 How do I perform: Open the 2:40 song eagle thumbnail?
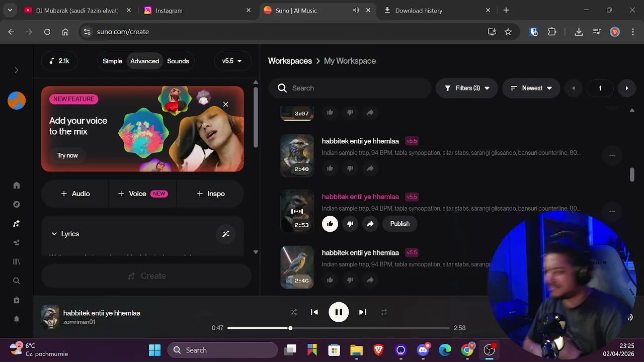(x=297, y=155)
